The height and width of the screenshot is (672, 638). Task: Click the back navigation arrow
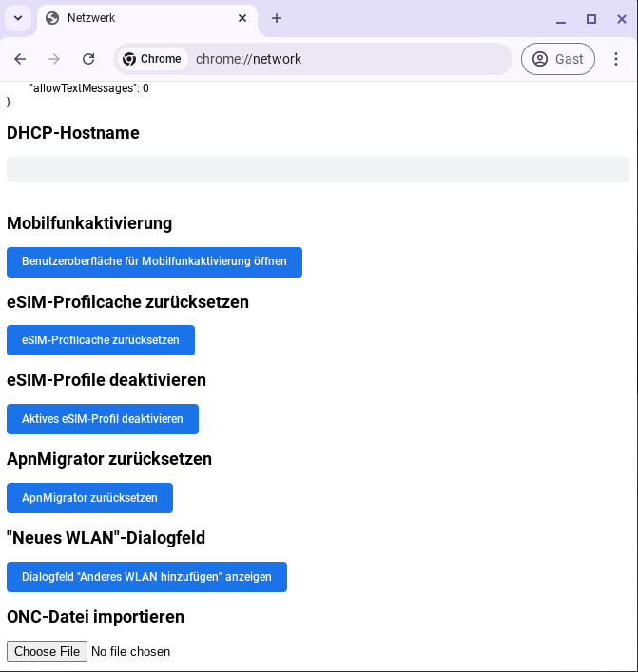20,59
